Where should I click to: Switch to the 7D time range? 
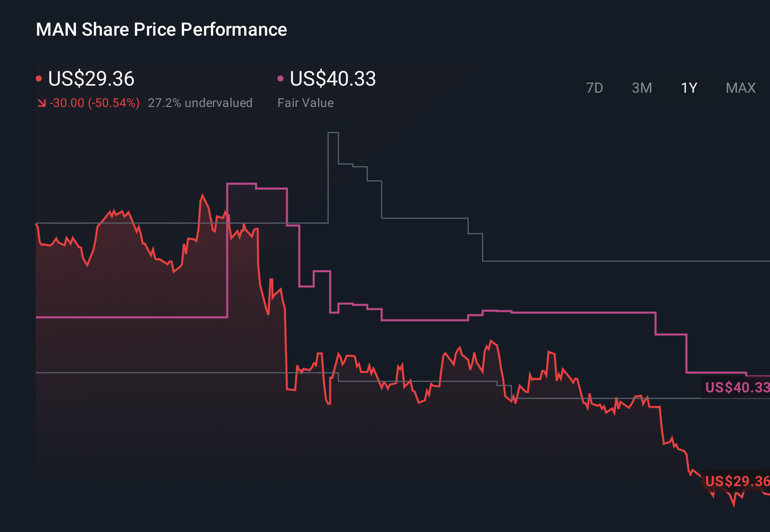(595, 88)
